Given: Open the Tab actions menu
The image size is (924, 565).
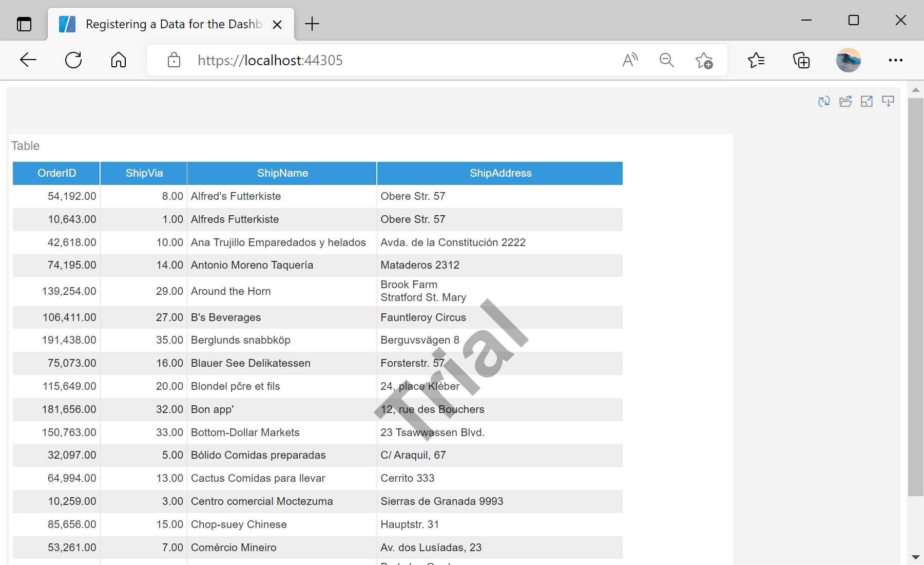Looking at the screenshot, I should (x=24, y=24).
